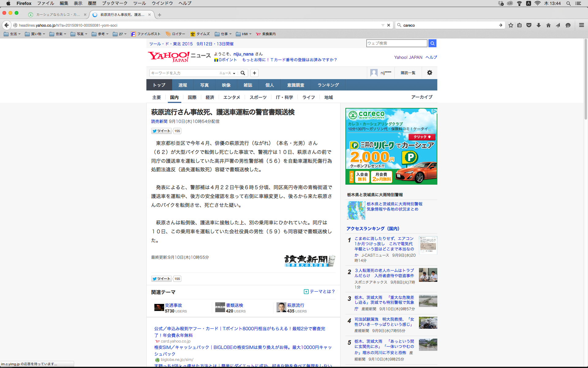The image size is (588, 368).
Task: Click the downloads arrow icon
Action: (539, 25)
